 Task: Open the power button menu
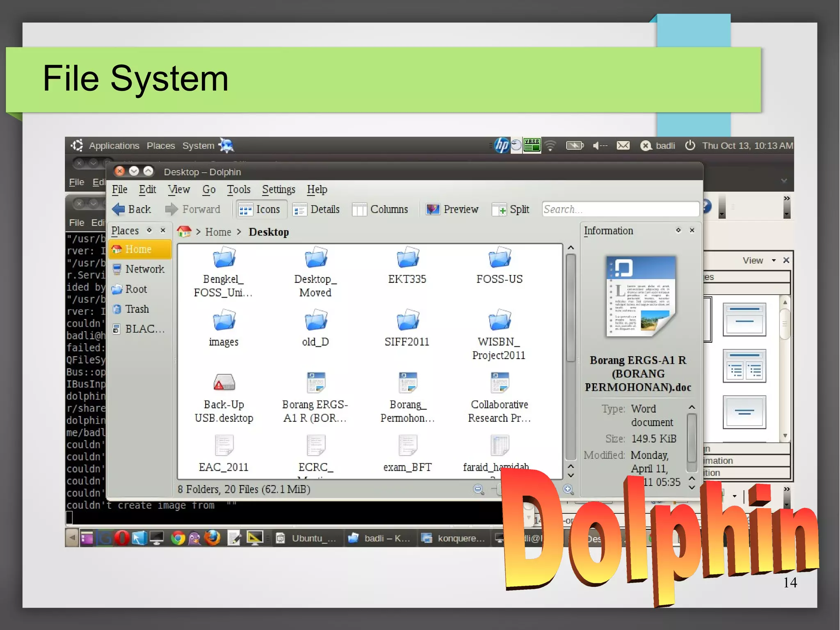tap(690, 145)
